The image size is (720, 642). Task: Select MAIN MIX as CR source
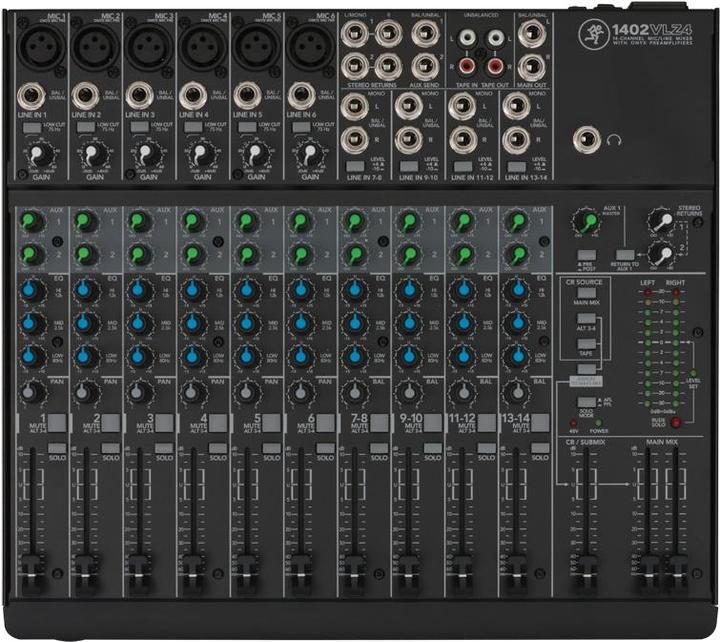(586, 293)
